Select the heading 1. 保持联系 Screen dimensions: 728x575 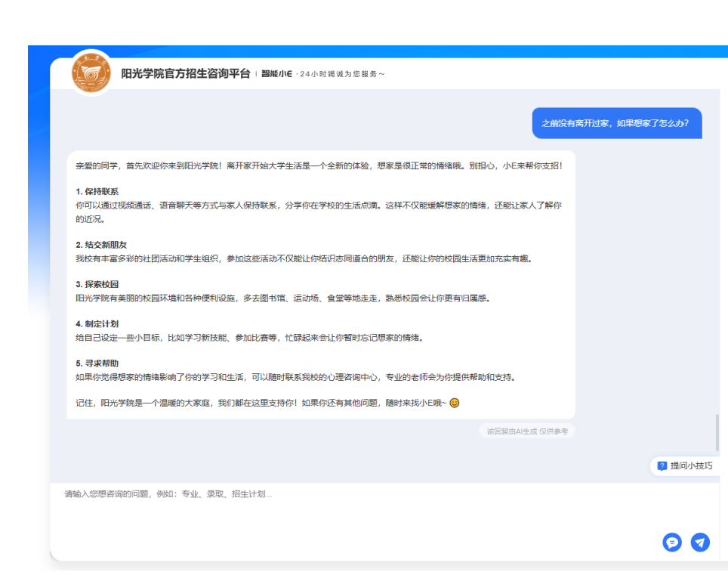point(97,192)
